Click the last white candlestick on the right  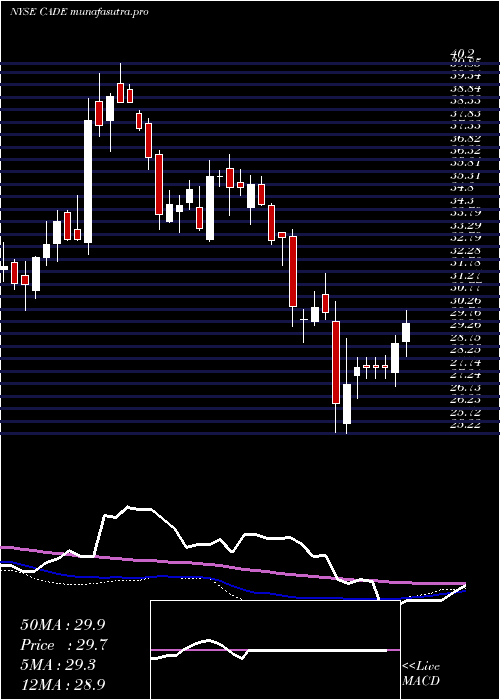pos(406,332)
